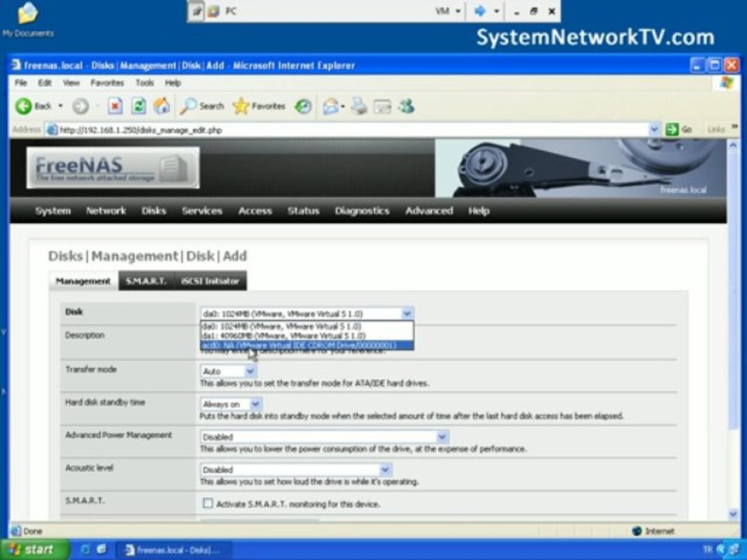Open the Search toolbar button
Image resolution: width=747 pixels, height=560 pixels.
[x=202, y=107]
